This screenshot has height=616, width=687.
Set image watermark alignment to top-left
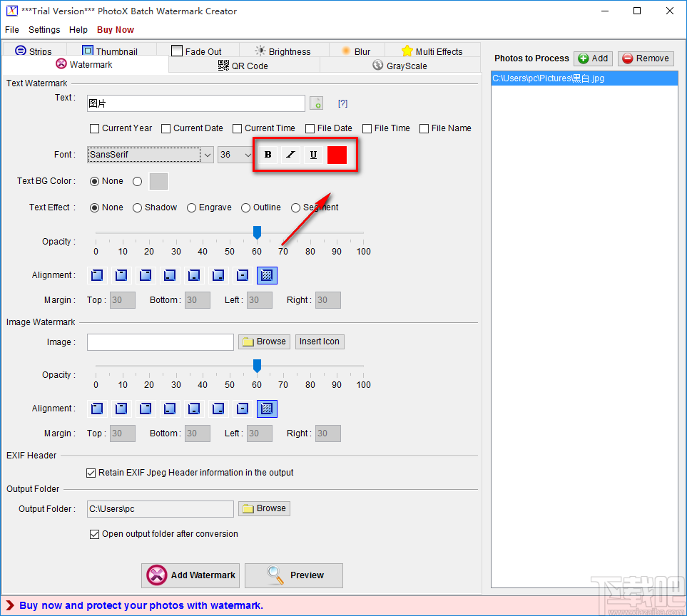pyautogui.click(x=97, y=409)
